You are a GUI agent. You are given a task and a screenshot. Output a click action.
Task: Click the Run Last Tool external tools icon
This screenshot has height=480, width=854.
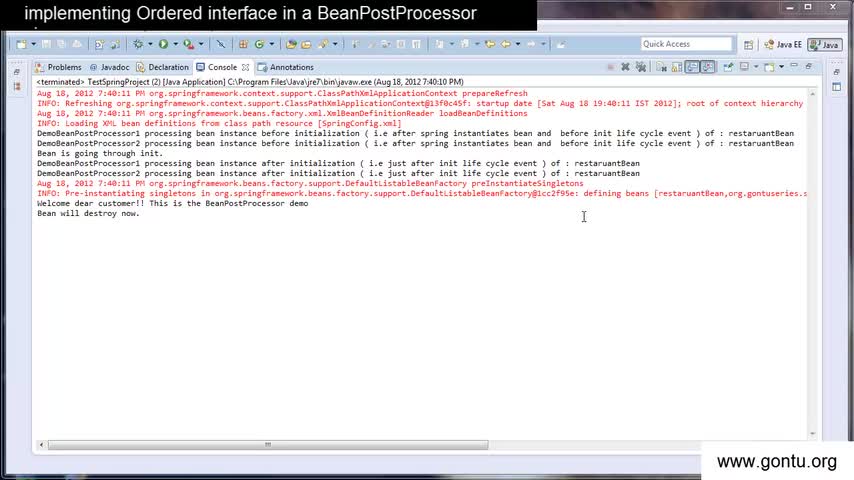pos(188,44)
